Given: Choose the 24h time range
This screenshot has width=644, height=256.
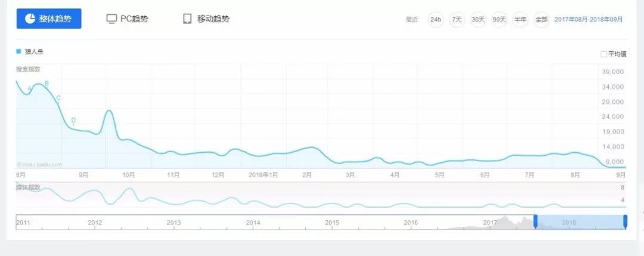Looking at the screenshot, I should coord(436,19).
